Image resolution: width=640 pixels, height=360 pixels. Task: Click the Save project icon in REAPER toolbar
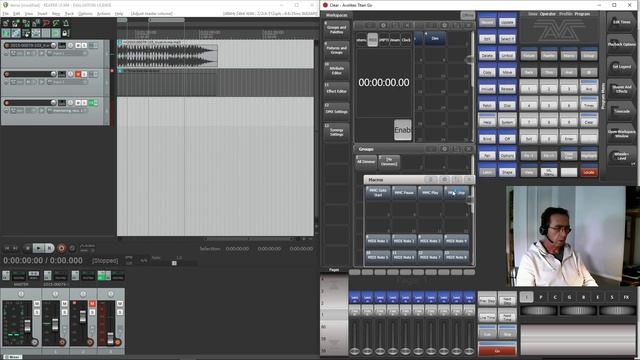(x=26, y=23)
